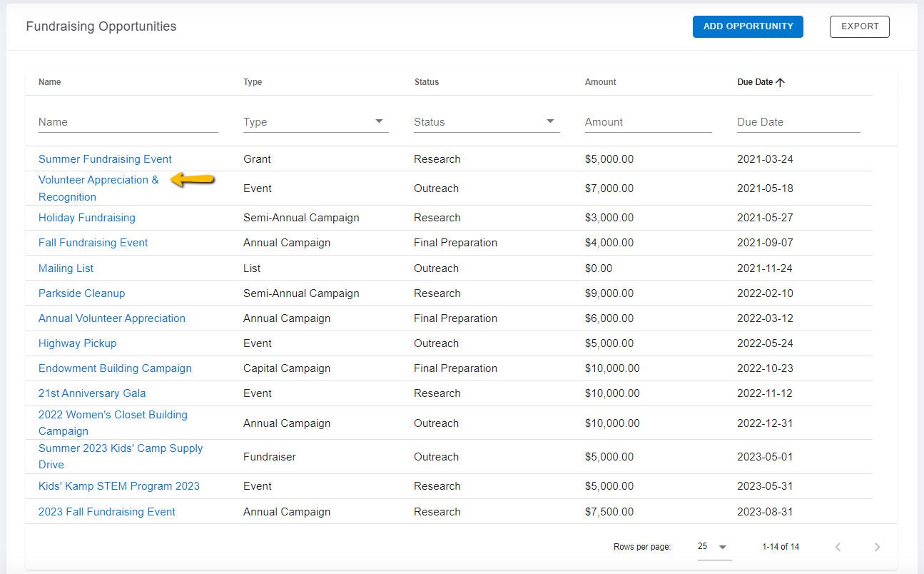This screenshot has width=924, height=574.
Task: Select the 2021-05-18 due date cell
Action: 765,188
